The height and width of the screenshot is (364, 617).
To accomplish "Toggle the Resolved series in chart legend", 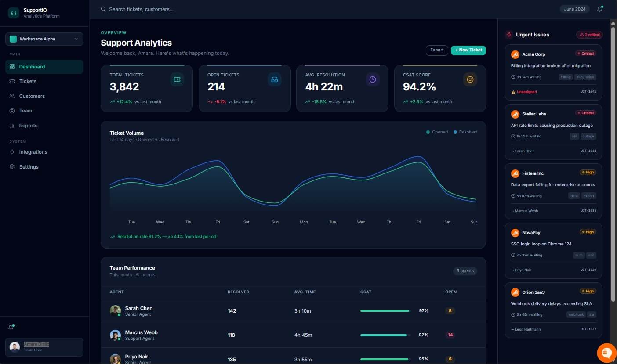I will (x=465, y=132).
